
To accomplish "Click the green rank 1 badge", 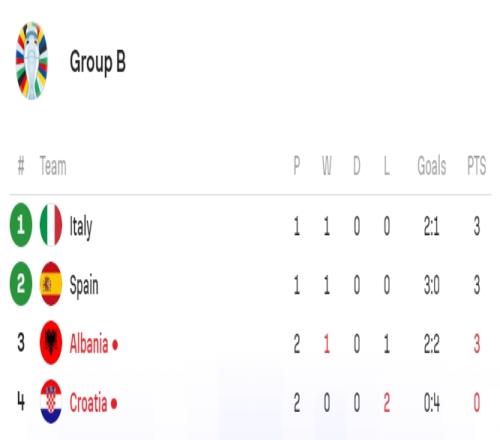I will pyautogui.click(x=21, y=225).
